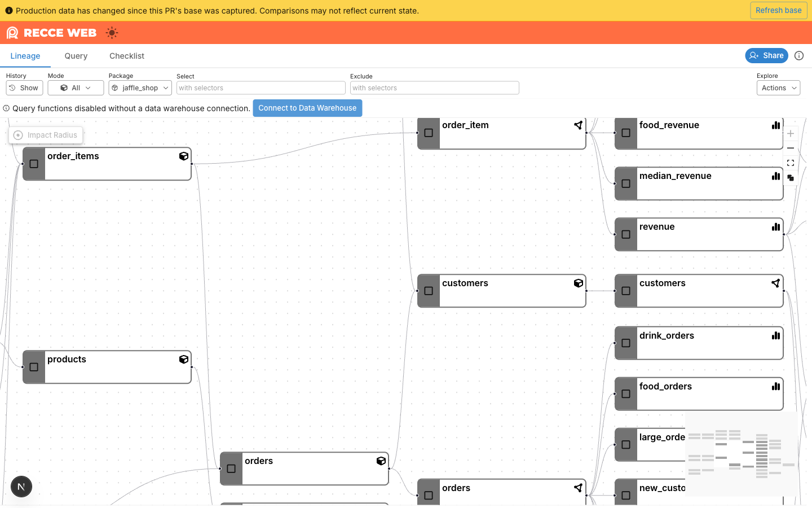Switch to the Query tab

(76, 56)
